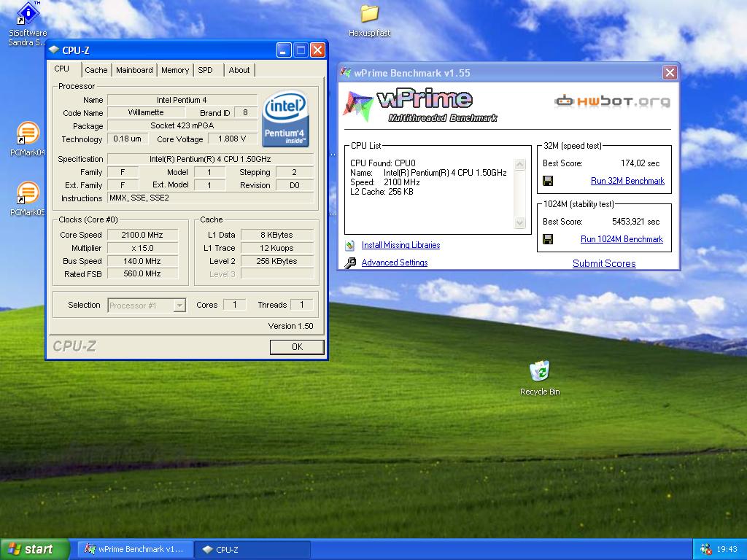Open the SiSoftware Sandra desktop shortcut
The width and height of the screenshot is (747, 560).
point(28,24)
